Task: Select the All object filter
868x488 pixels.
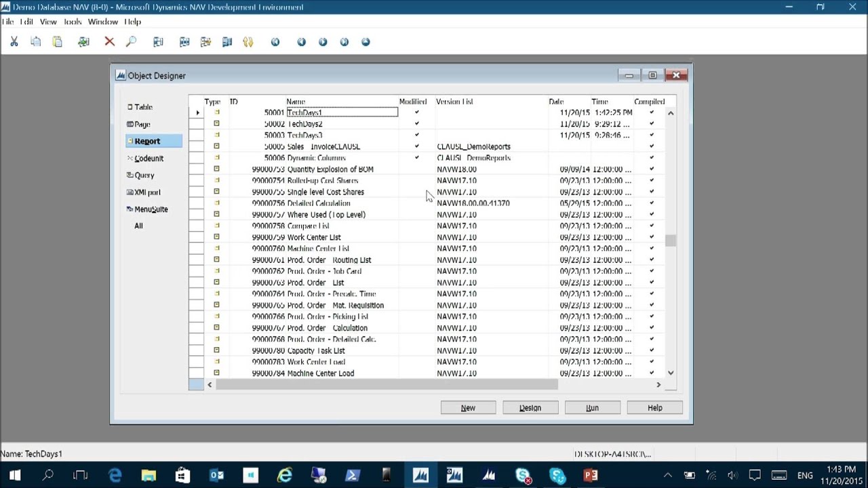Action: [x=138, y=226]
